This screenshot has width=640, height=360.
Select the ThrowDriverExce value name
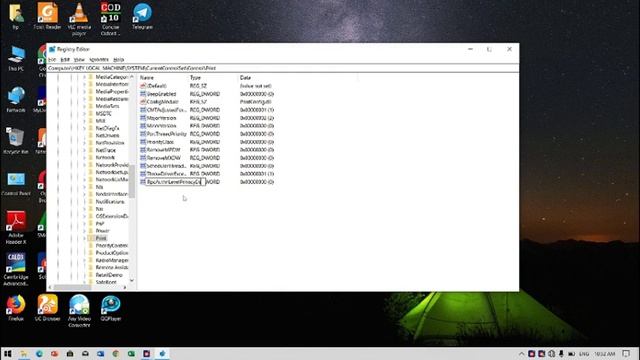click(167, 173)
